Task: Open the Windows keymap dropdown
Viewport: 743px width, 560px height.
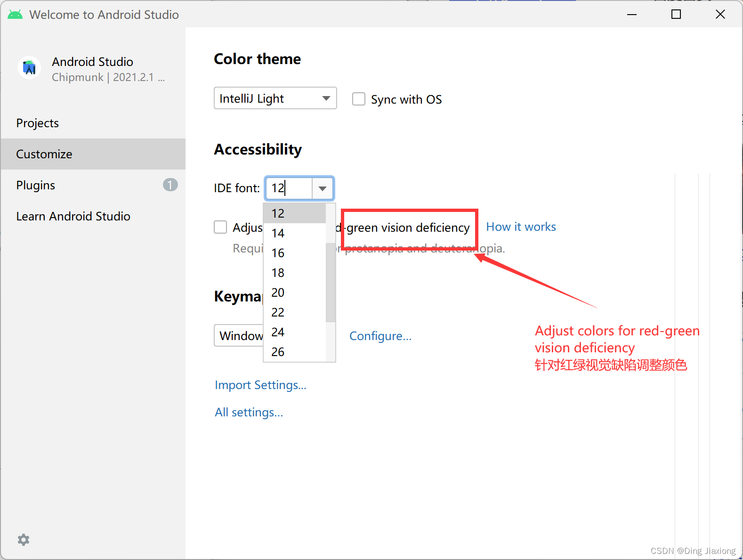Action: [239, 335]
